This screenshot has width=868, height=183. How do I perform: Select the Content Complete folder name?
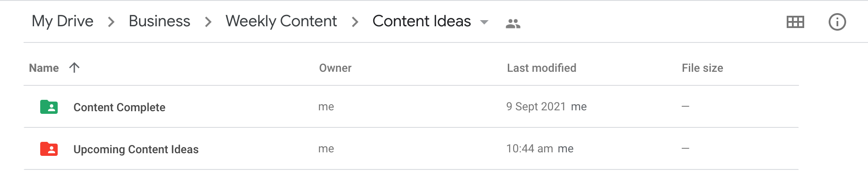(x=119, y=107)
